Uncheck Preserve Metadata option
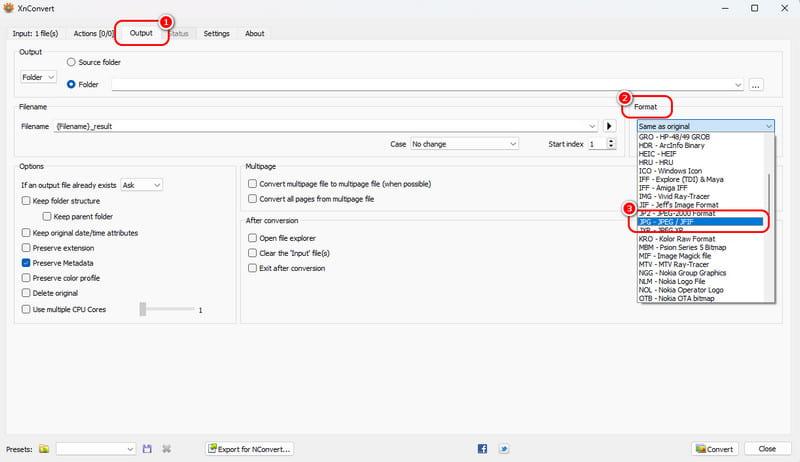The height and width of the screenshot is (462, 800). tap(26, 263)
